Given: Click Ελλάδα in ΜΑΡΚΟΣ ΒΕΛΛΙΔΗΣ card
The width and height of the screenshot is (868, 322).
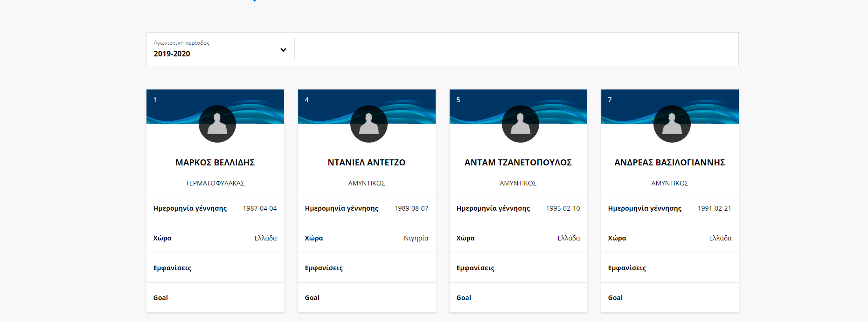Looking at the screenshot, I should pos(265,238).
